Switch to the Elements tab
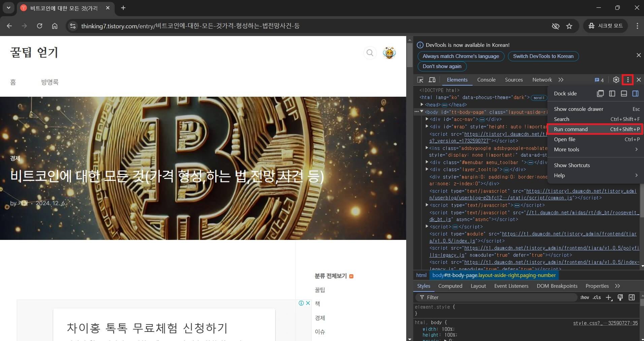644x341 pixels. tap(457, 80)
